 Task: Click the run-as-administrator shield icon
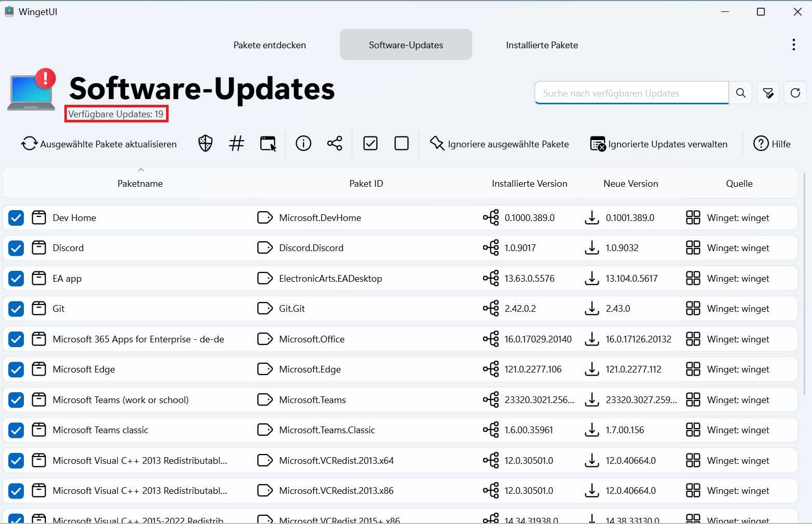pyautogui.click(x=205, y=143)
